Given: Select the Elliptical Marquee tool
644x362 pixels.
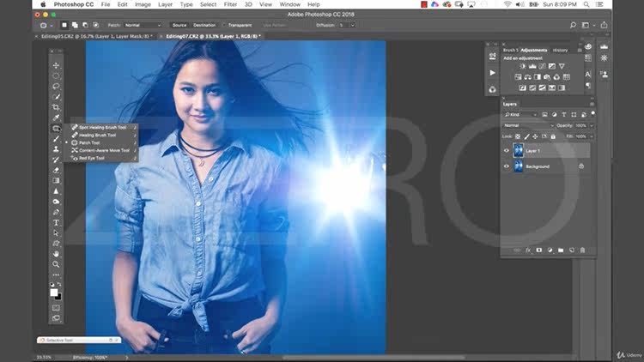Looking at the screenshot, I should pos(56,76).
